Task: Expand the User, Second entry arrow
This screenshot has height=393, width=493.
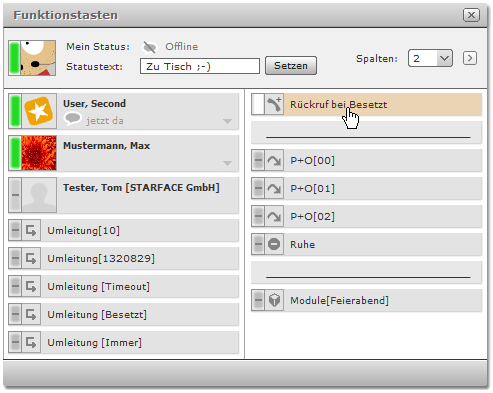Action: (x=227, y=121)
